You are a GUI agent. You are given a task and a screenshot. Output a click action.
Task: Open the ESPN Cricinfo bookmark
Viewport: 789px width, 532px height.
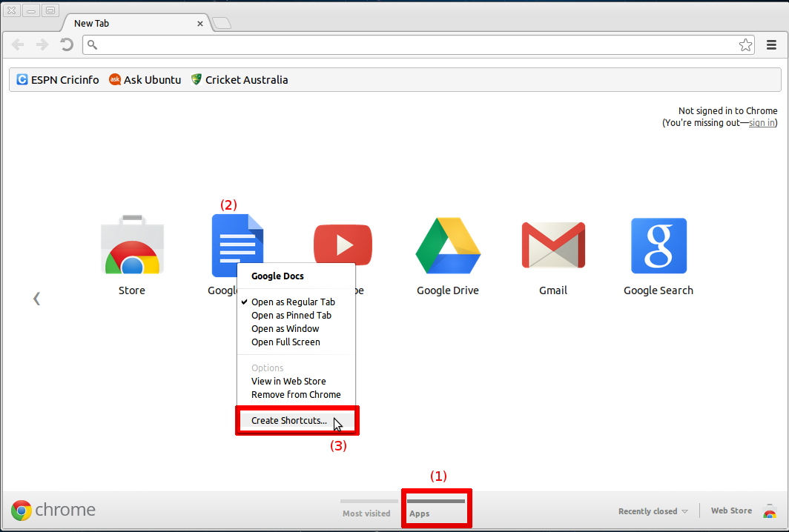[58, 79]
